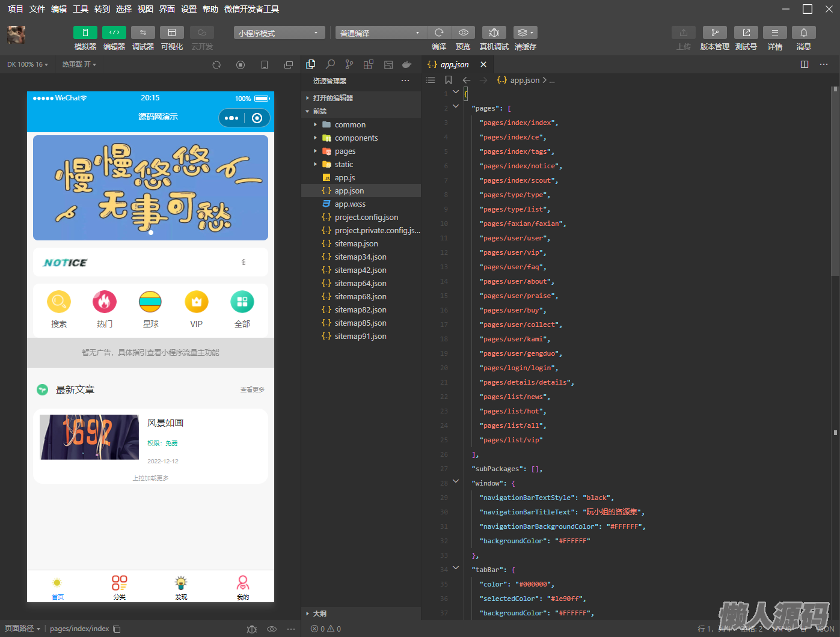Toggle the editor (编辑器) panel button
The width and height of the screenshot is (840, 637).
pos(114,32)
